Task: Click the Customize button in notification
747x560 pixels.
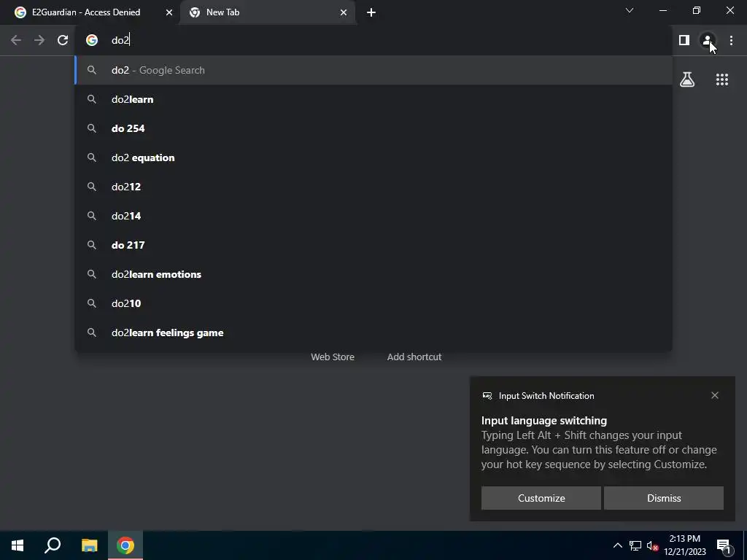Action: click(x=541, y=498)
